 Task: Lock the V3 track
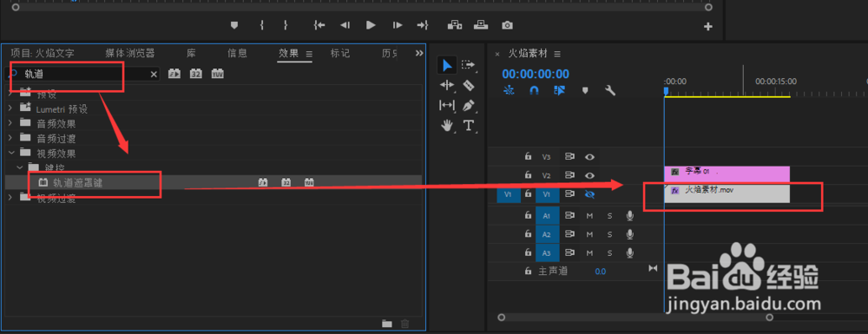[x=528, y=157]
